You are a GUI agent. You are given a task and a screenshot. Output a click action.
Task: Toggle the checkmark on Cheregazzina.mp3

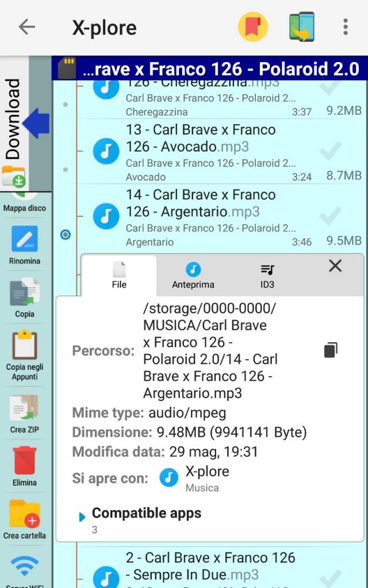tap(331, 88)
